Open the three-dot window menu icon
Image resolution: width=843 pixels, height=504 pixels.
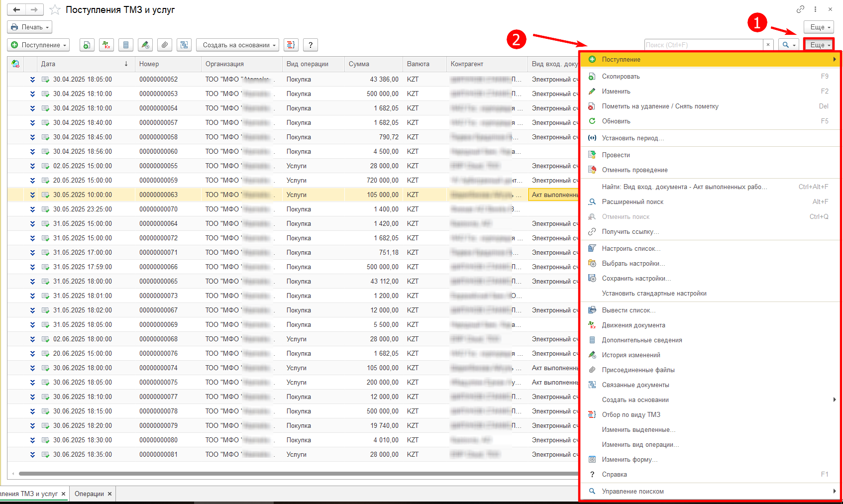tap(815, 9)
